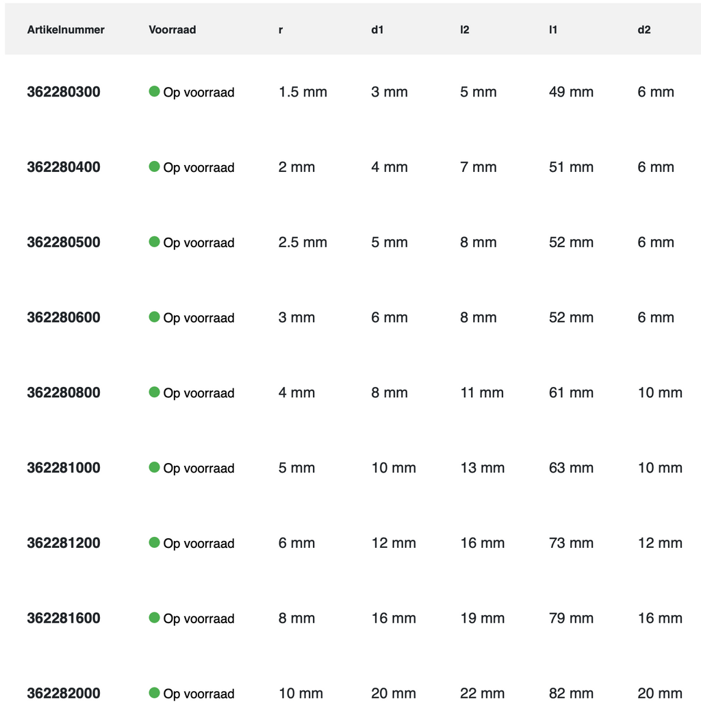The height and width of the screenshot is (728, 701).
Task: Open article 362280500
Action: tap(64, 242)
